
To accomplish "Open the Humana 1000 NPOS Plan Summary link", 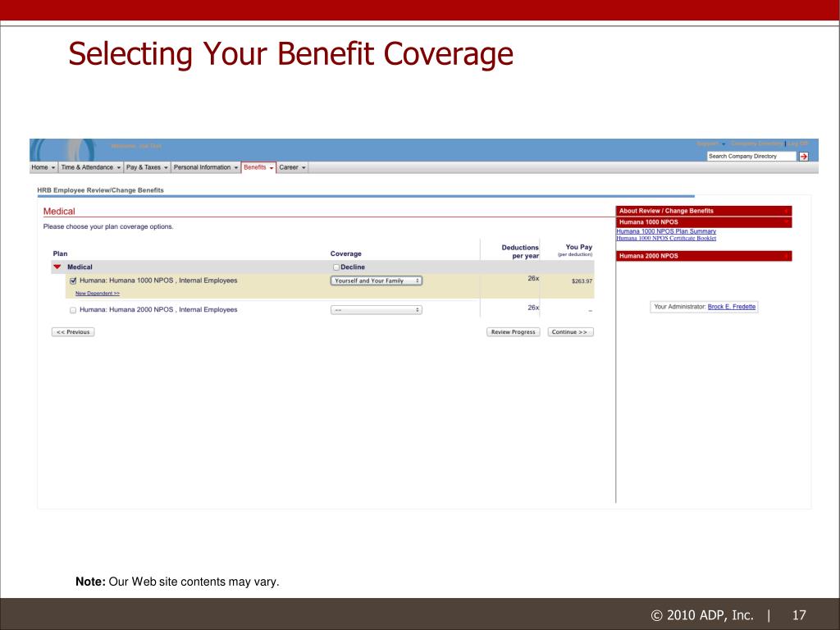I will click(666, 231).
